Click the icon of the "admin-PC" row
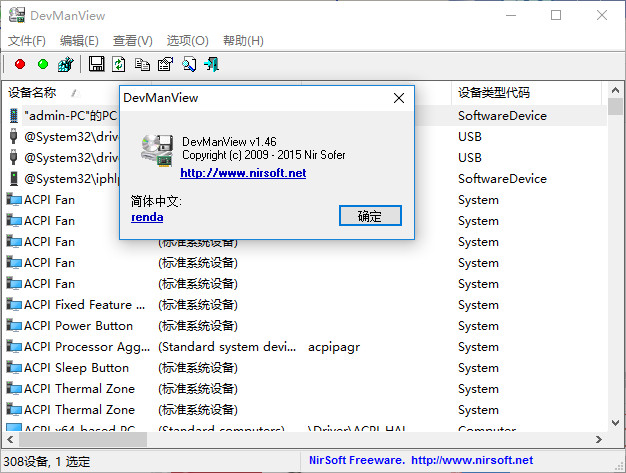Screen dimensions: 626x473 point(14,115)
